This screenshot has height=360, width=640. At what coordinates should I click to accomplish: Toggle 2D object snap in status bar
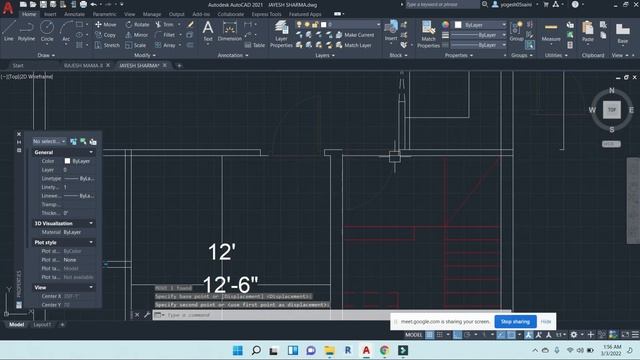pos(511,335)
